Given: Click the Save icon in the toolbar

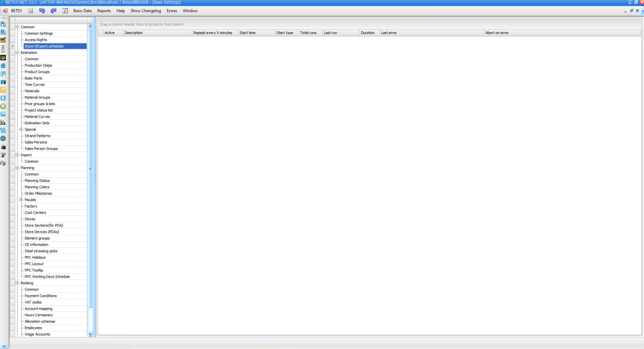Looking at the screenshot, I should pos(31,11).
